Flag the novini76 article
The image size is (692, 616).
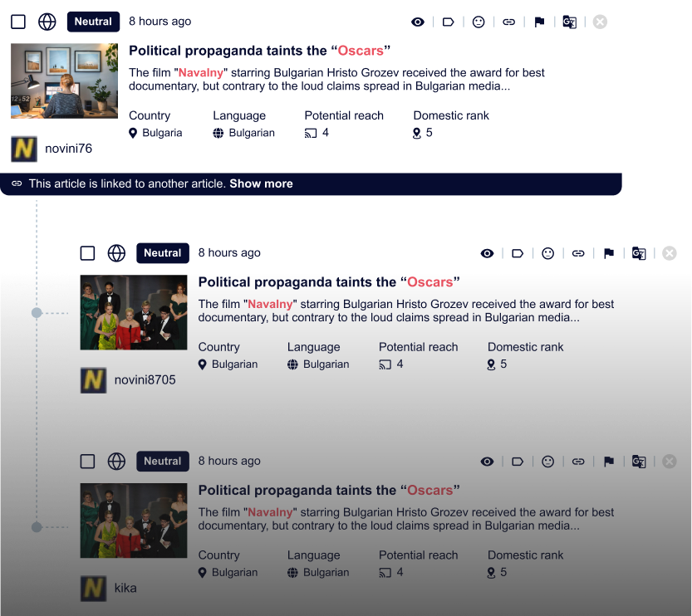pyautogui.click(x=539, y=22)
